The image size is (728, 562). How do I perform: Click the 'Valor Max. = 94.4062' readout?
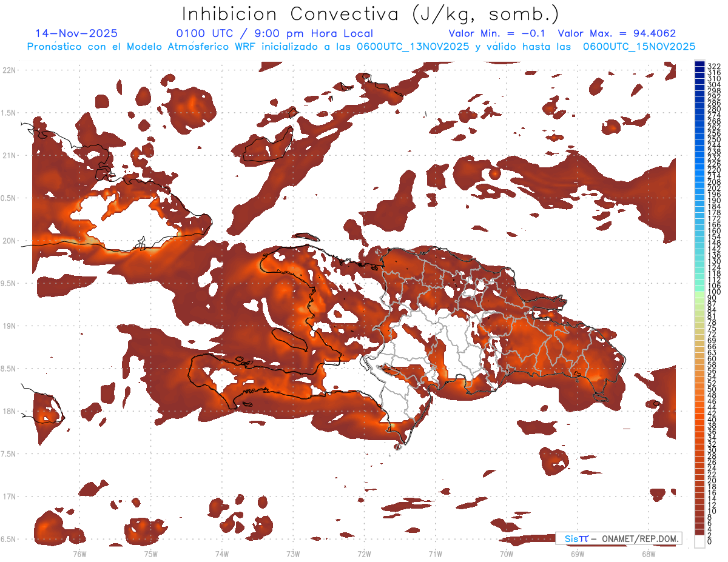(616, 33)
